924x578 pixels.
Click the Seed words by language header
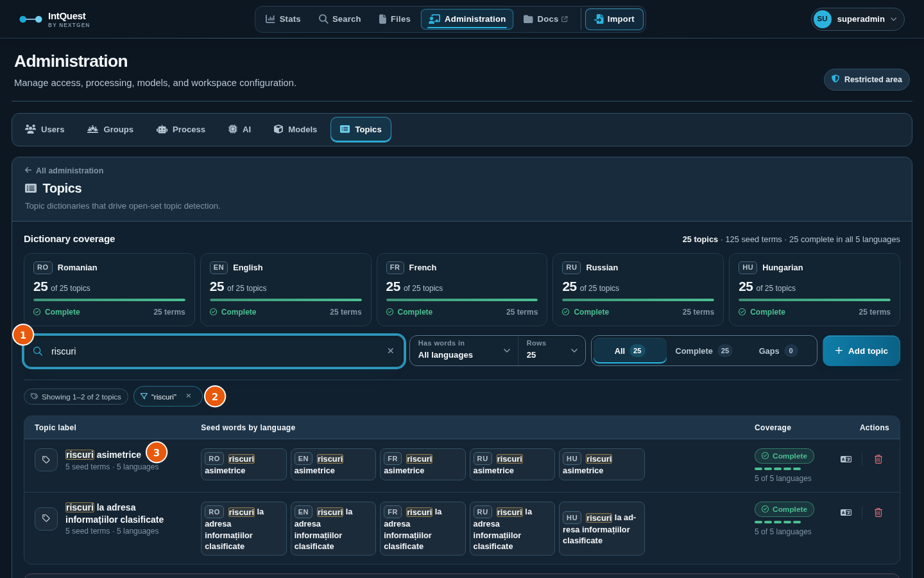(x=248, y=428)
